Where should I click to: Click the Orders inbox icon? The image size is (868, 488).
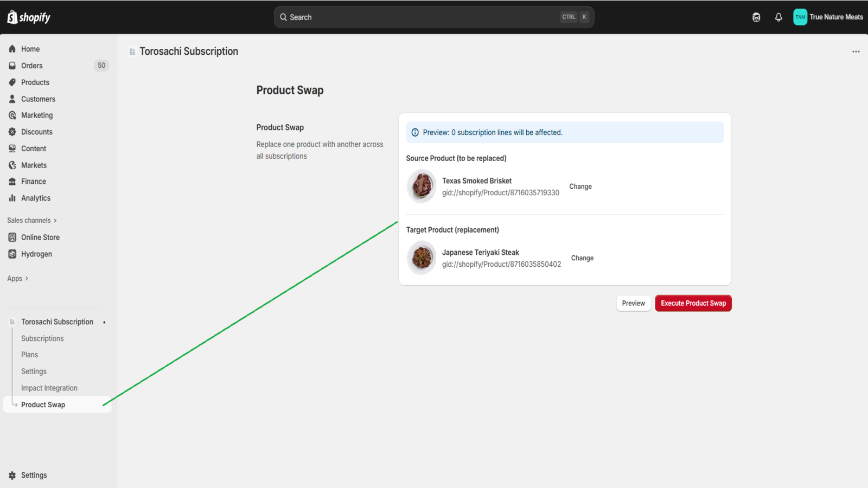[x=12, y=66]
